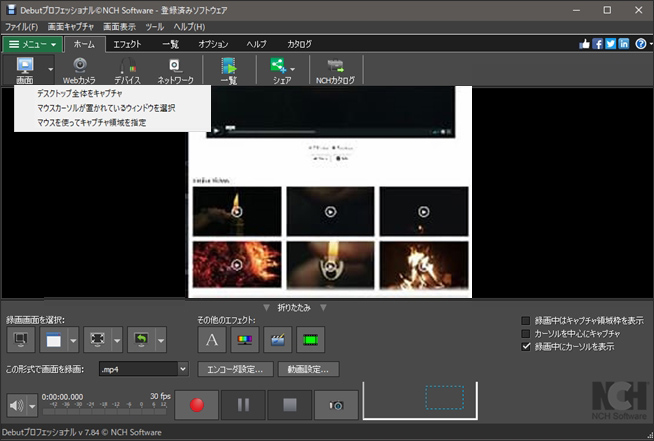Viewport: 654px width, 441px height.
Task: Open the blue help question-mark icon
Action: (641, 44)
